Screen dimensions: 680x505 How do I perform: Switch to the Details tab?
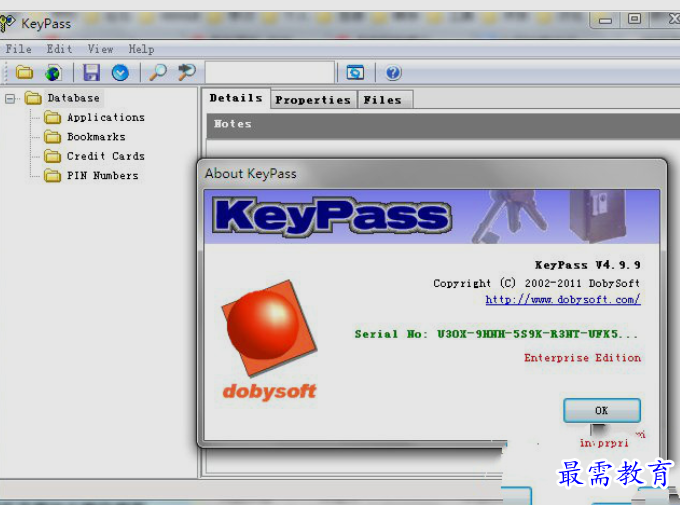[236, 98]
